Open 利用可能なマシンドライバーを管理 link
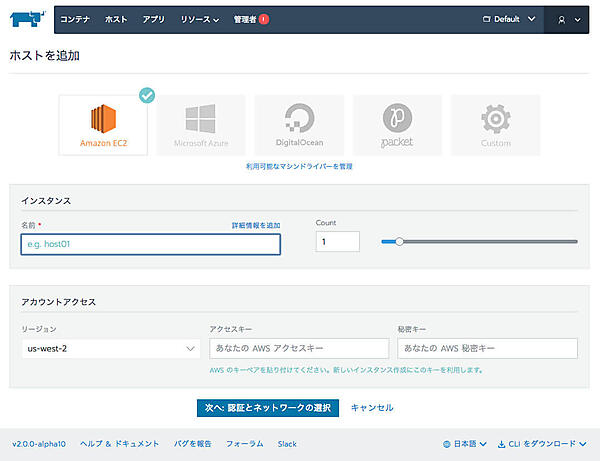Viewport: 600px width, 461px height. pyautogui.click(x=299, y=166)
